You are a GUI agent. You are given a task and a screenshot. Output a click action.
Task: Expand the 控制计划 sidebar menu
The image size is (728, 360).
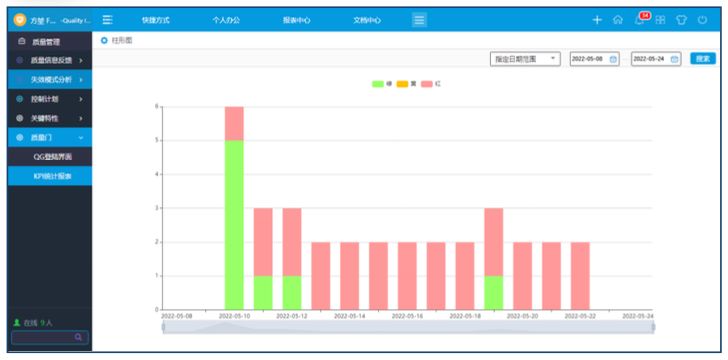[50, 99]
